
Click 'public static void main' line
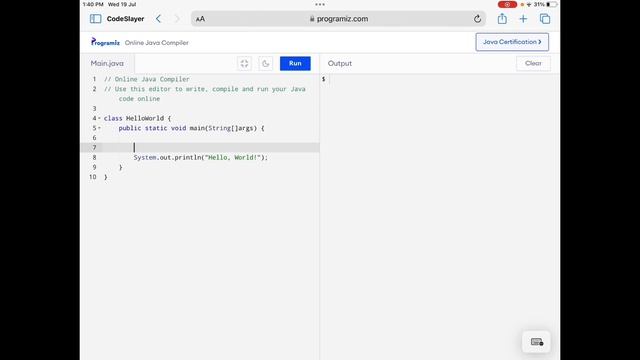pos(191,128)
